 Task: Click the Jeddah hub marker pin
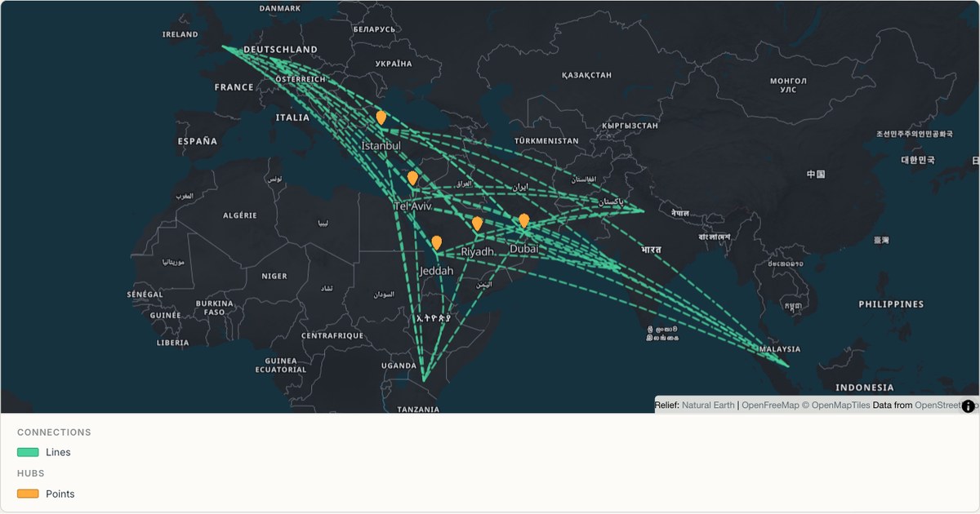436,242
